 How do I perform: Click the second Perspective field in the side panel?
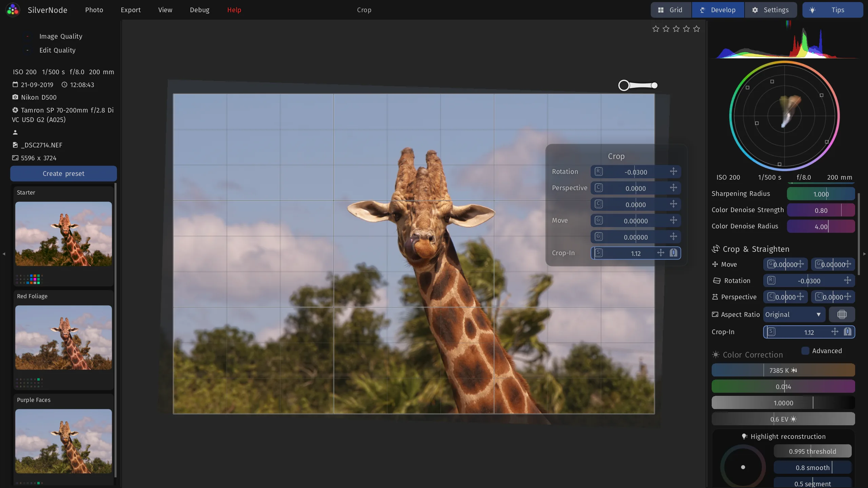(833, 297)
